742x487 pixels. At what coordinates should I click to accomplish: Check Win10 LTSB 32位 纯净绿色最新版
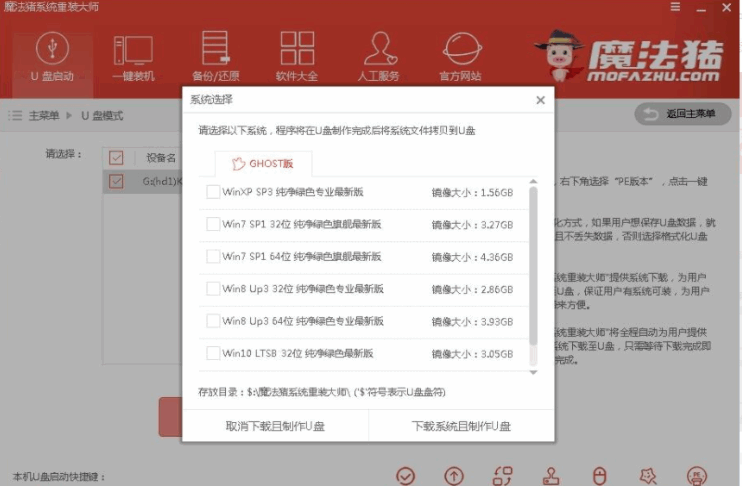tap(213, 353)
